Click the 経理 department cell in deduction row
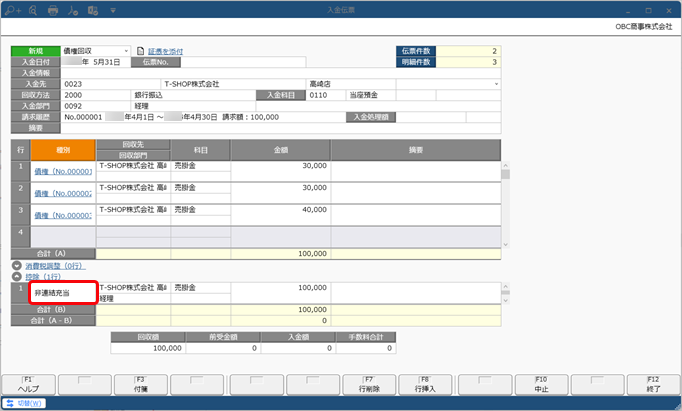Viewport: 682px width, 411px height. 133,299
